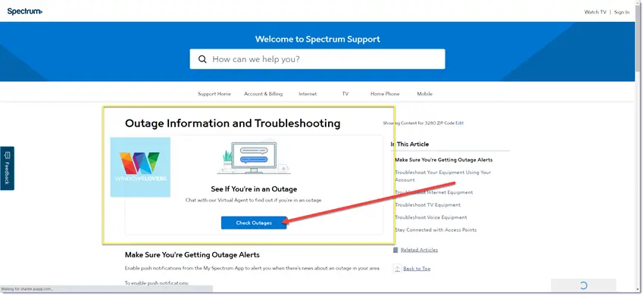
Task: Open Troubleshoot Your Equipment Using Your Account
Action: 442,176
